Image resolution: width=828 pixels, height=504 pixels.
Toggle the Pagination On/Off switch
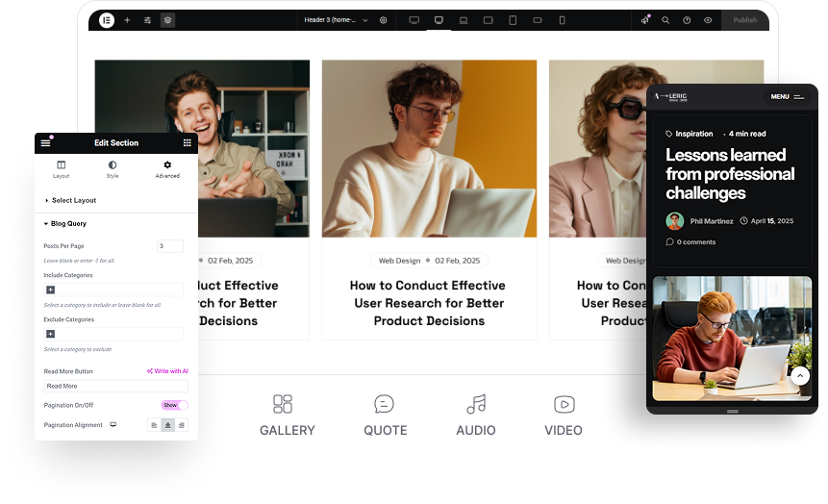click(x=174, y=405)
